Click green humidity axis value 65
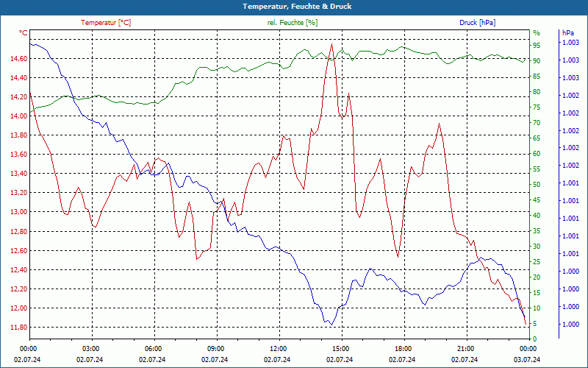 [537, 138]
